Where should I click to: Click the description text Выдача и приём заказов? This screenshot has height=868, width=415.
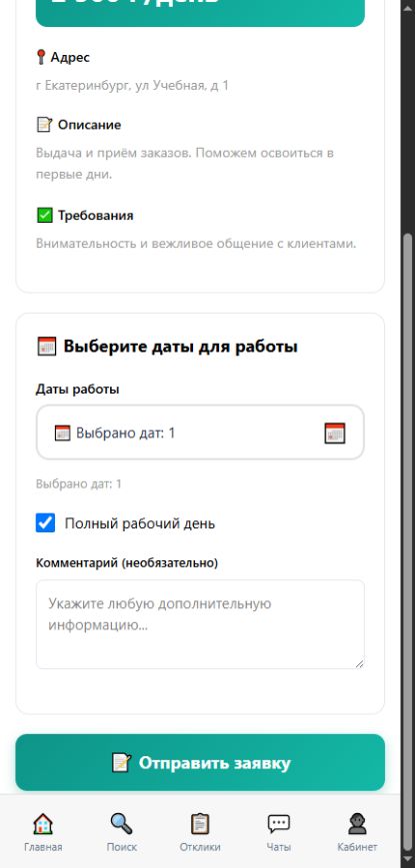coord(185,163)
